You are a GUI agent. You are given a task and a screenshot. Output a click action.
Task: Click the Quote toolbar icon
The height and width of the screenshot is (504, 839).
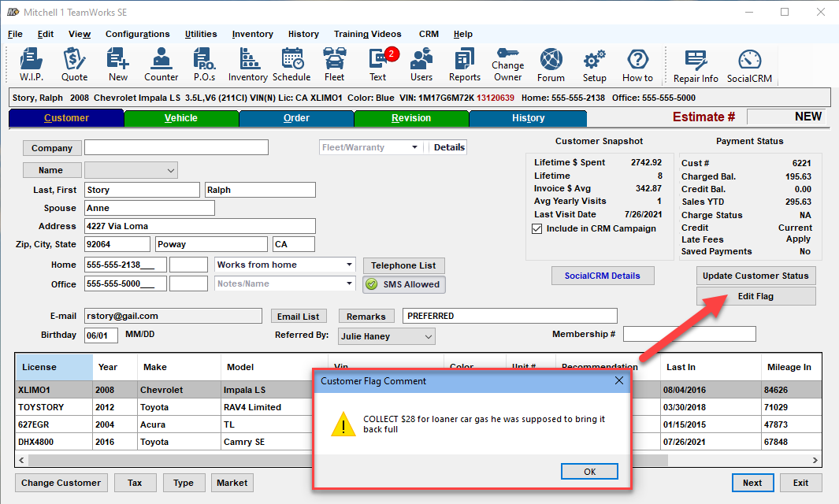(x=74, y=64)
